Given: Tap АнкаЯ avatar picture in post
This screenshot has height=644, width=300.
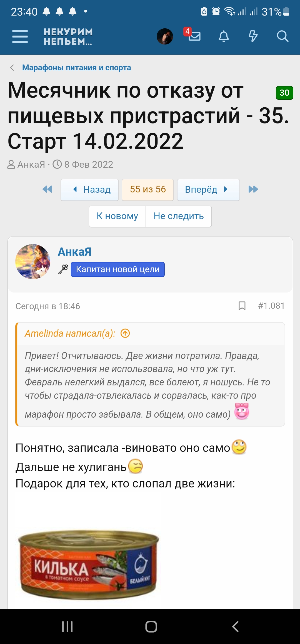Looking at the screenshot, I should coord(33,262).
